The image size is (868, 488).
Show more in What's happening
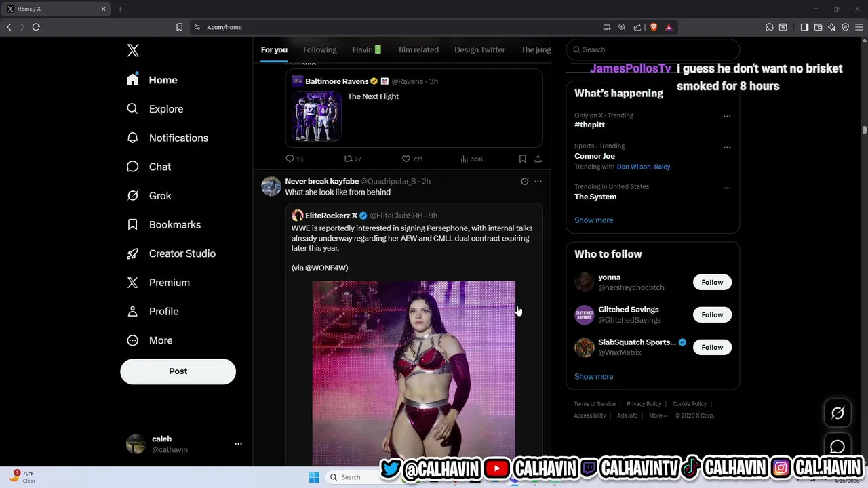coord(593,220)
